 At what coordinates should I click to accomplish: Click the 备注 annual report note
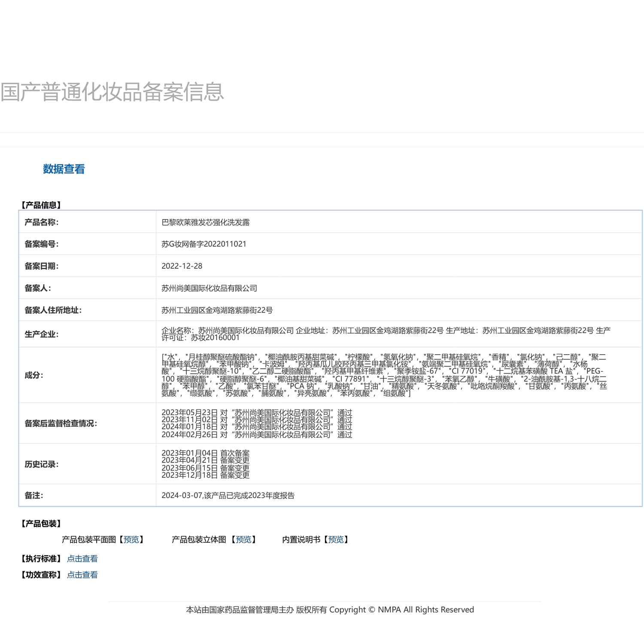pos(228,495)
